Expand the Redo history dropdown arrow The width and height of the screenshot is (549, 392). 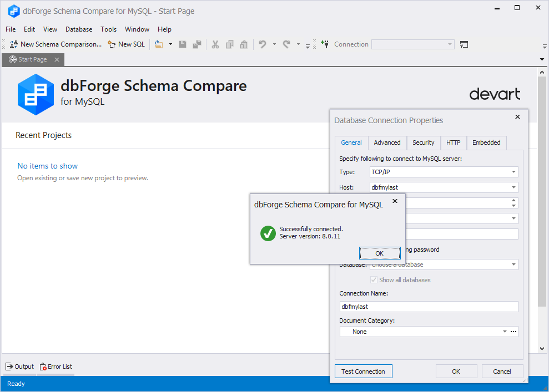coord(298,44)
